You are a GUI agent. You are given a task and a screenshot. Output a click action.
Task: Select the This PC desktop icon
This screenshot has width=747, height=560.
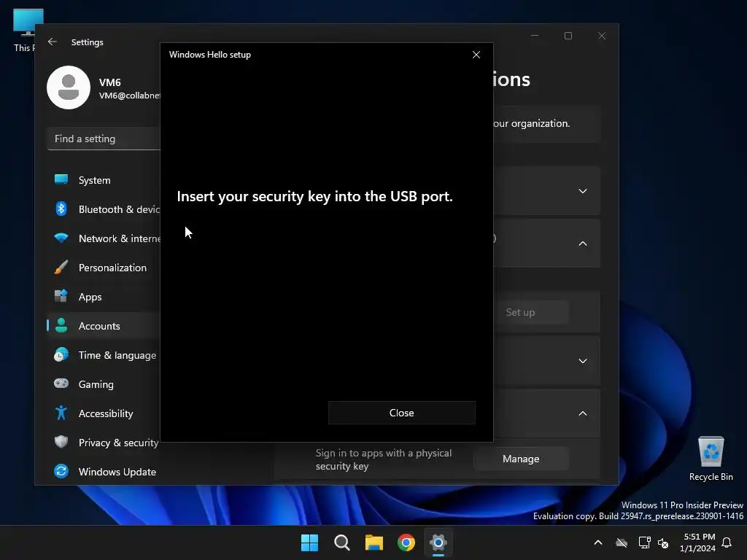point(24,31)
